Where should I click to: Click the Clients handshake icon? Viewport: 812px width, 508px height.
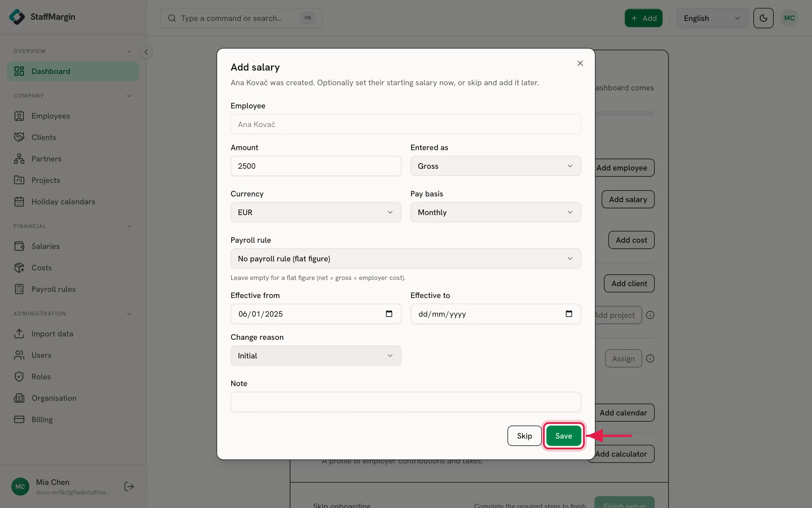(19, 137)
